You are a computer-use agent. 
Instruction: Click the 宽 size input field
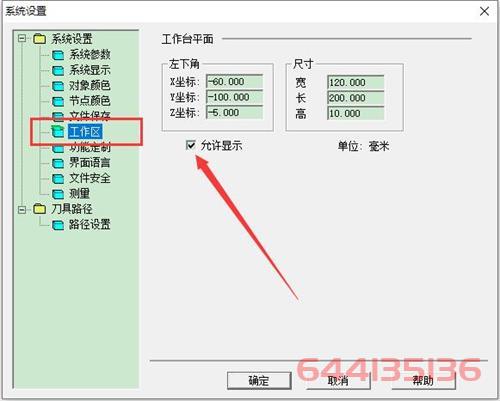coord(356,82)
